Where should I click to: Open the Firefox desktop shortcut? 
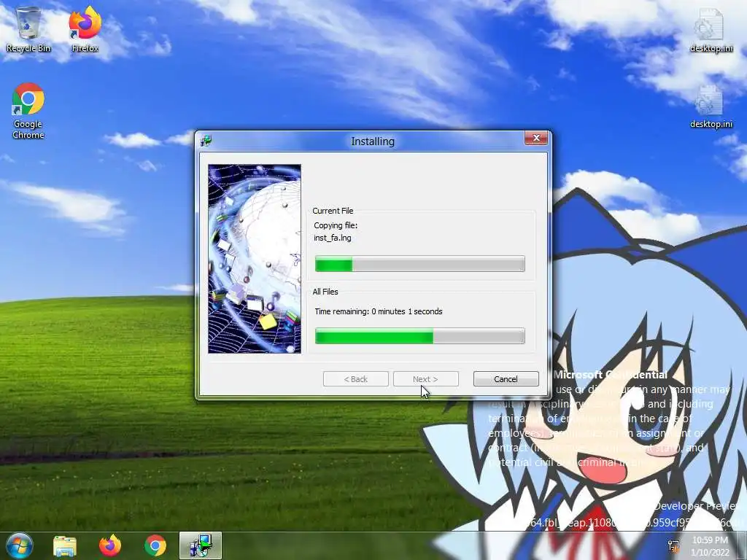tap(85, 29)
